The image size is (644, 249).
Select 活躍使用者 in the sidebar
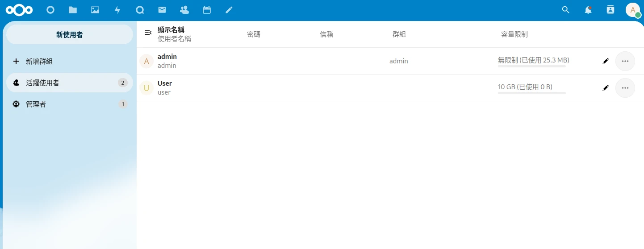point(42,83)
